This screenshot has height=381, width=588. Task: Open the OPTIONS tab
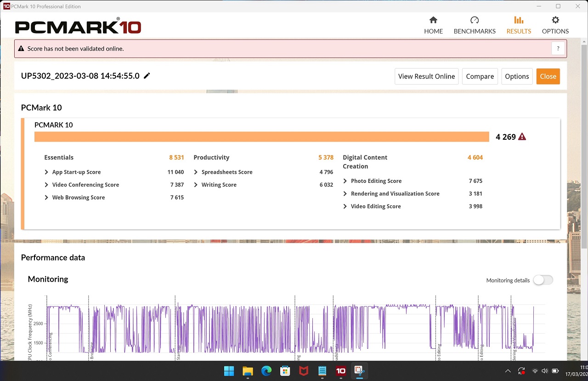(x=555, y=26)
